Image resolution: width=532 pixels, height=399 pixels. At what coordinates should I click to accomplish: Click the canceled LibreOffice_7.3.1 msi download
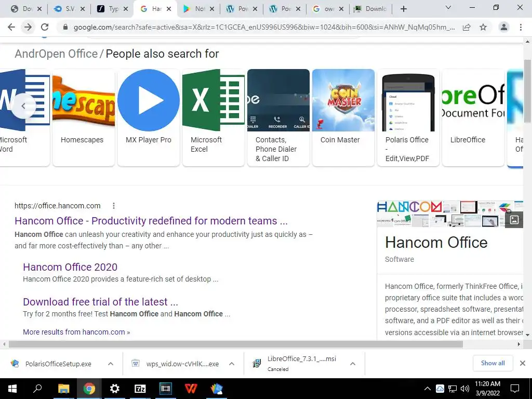click(295, 364)
